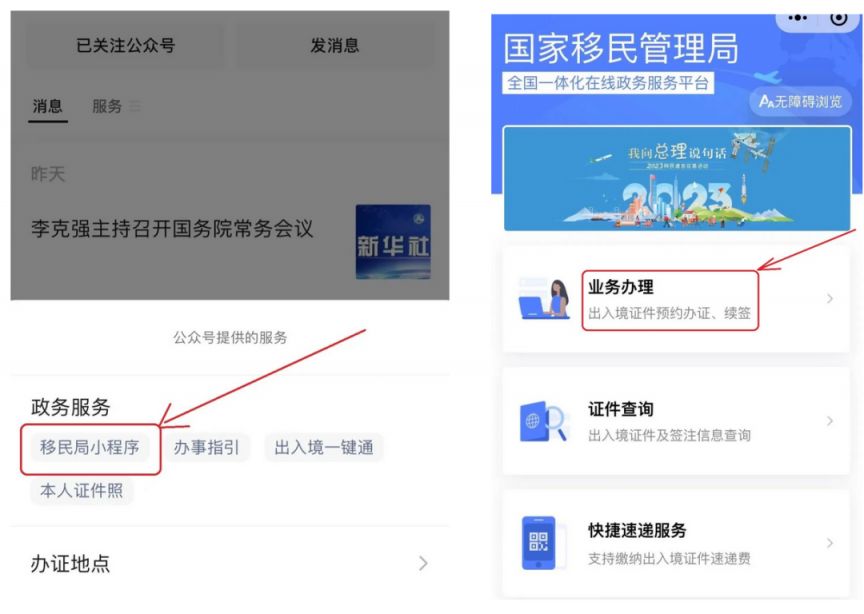
Task: Open 证件查询 row chevron arrow
Action: click(830, 421)
